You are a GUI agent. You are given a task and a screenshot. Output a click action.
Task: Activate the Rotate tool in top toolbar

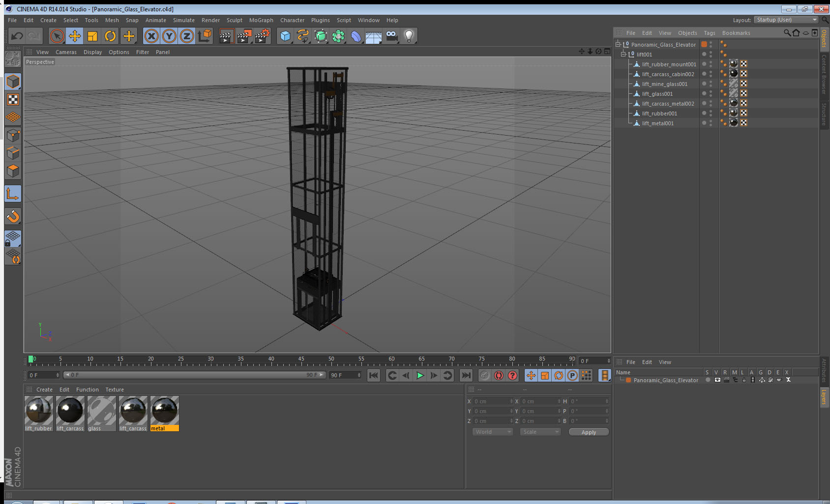tap(110, 36)
